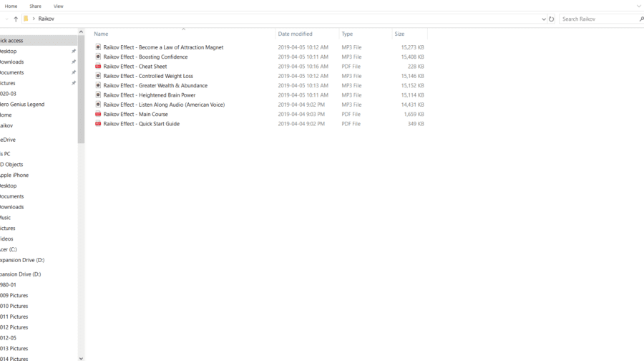Click the navigation pane scrollbar thumb
The image size is (644, 361).
(81, 90)
